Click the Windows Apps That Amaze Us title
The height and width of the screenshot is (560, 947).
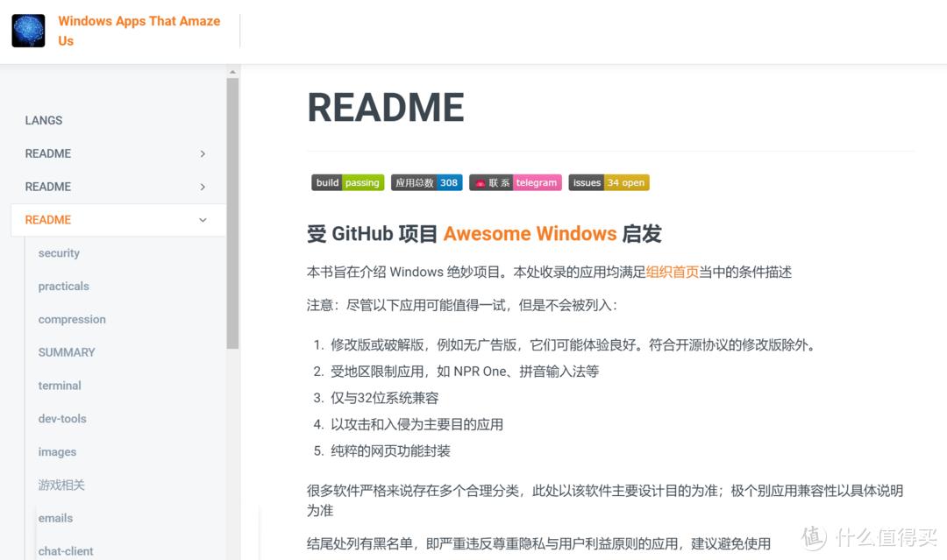(139, 31)
